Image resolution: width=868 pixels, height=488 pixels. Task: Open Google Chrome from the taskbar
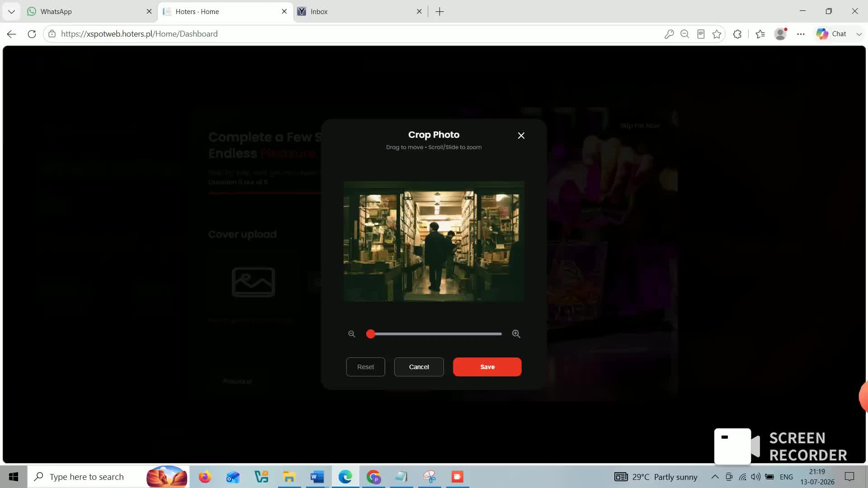(x=373, y=477)
